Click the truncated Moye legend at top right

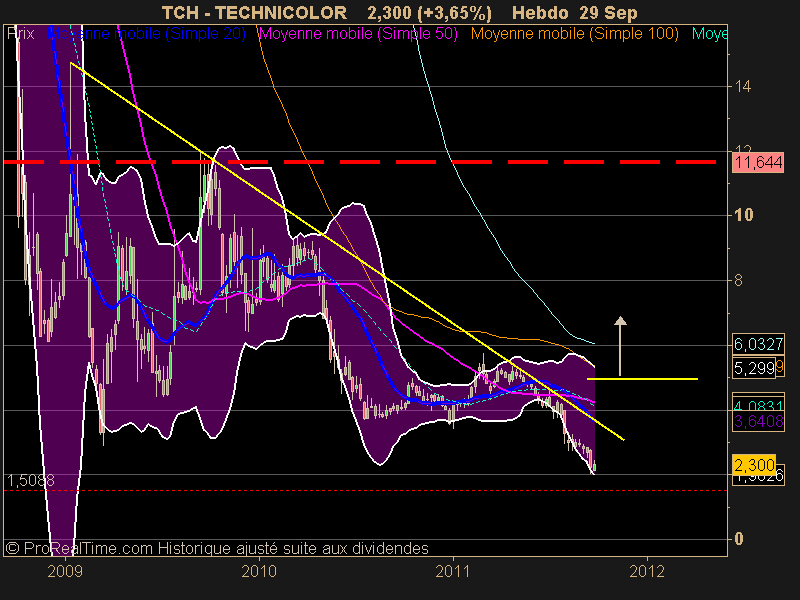point(709,34)
